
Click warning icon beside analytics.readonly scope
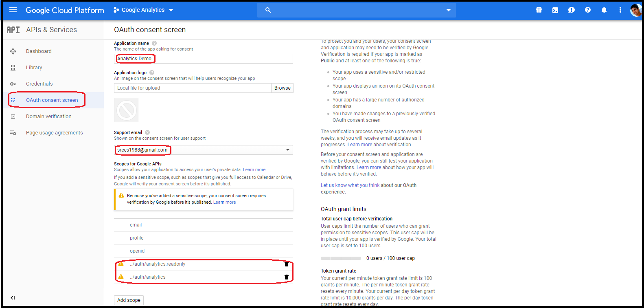121,264
